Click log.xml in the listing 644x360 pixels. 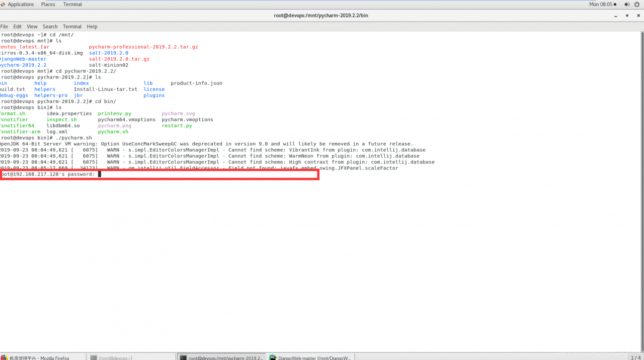[57, 132]
